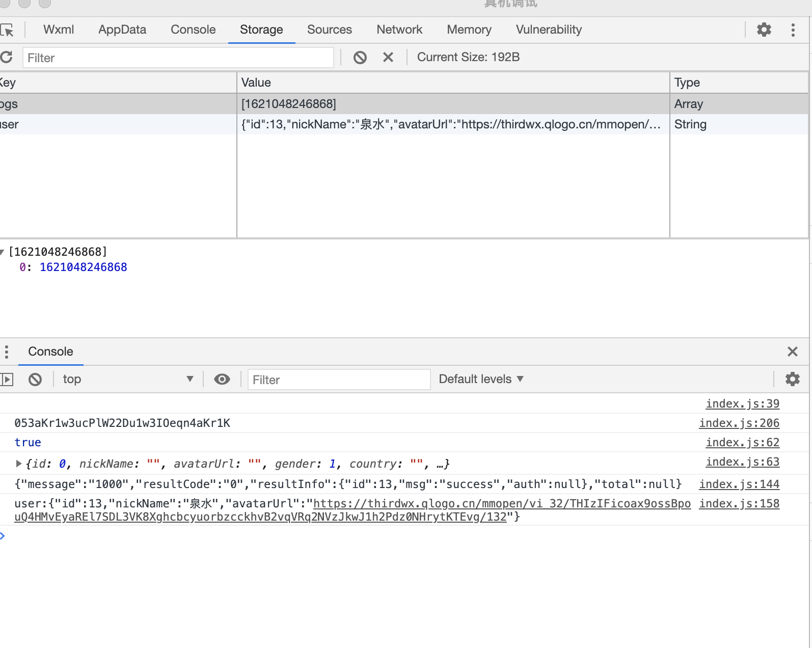Click the resultCode message JSON log line
Image resolution: width=812 pixels, height=648 pixels.
pyautogui.click(x=348, y=484)
